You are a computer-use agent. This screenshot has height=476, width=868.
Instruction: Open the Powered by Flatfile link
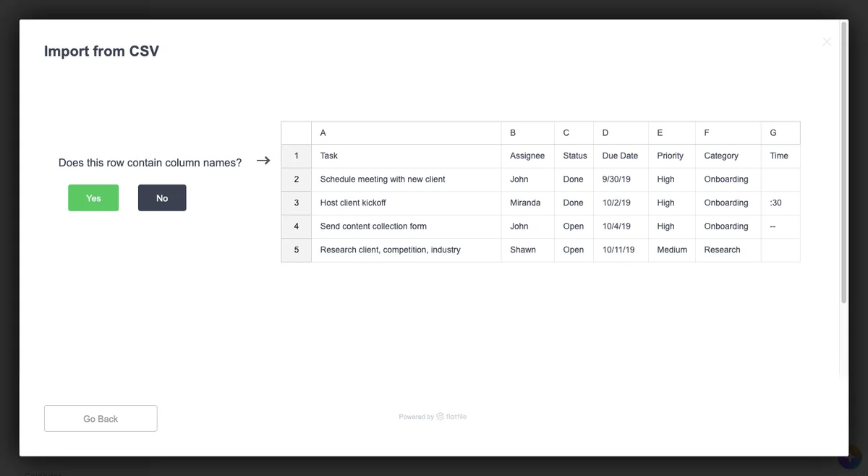433,416
